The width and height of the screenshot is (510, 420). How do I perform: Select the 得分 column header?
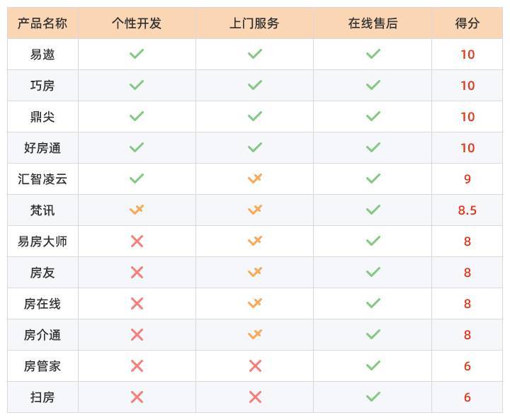tap(467, 23)
